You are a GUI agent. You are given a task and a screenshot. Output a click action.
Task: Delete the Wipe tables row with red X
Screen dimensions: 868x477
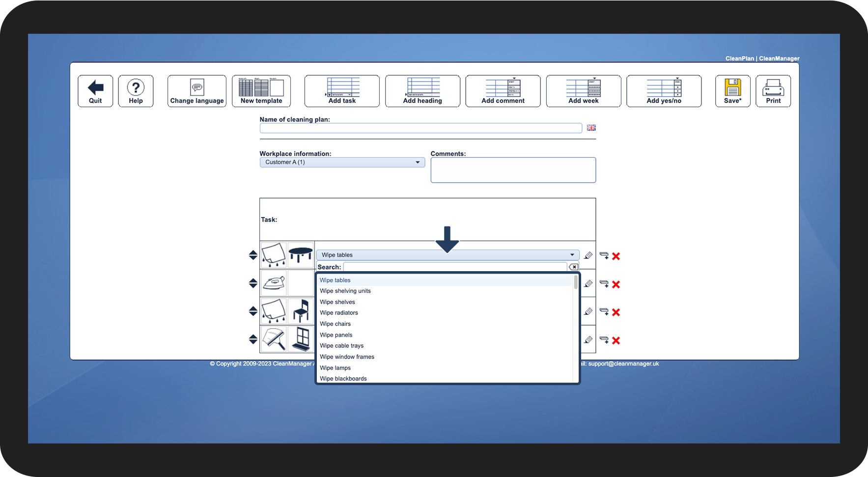click(616, 256)
